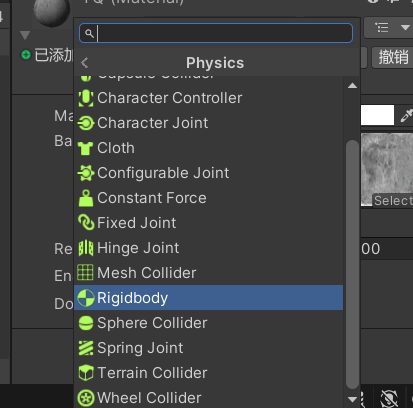Select the Hinge Joint icon
413x408 pixels.
click(86, 248)
